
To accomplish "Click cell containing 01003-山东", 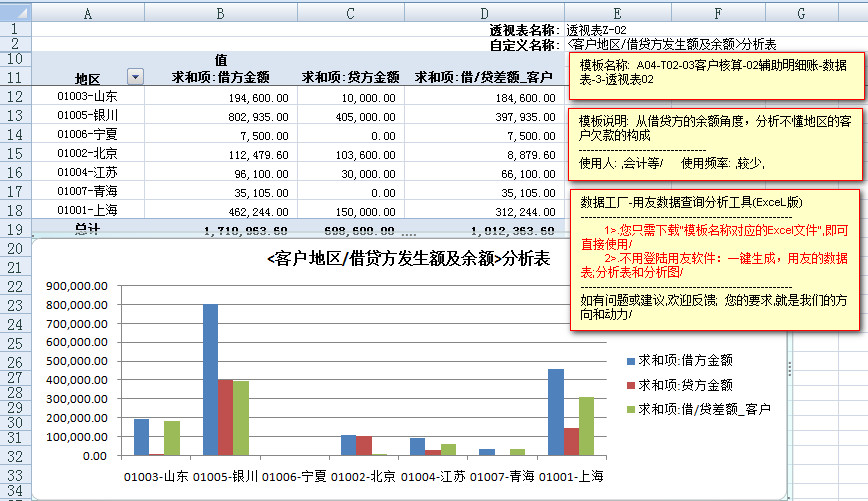I will pyautogui.click(x=87, y=97).
